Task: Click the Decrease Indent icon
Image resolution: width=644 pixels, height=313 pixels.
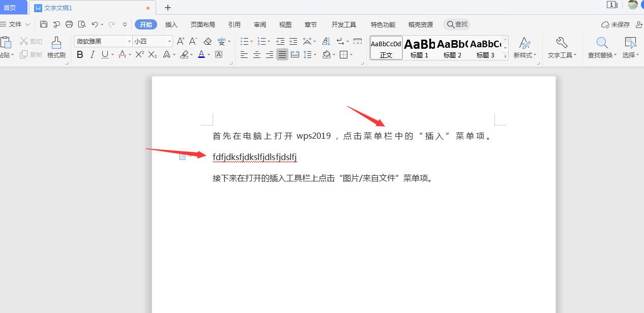Action: pos(280,41)
